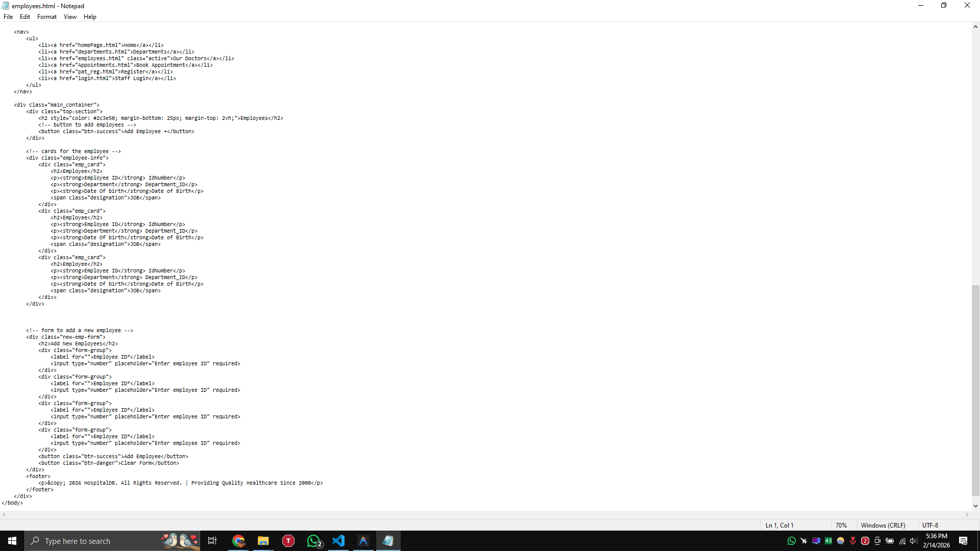Open File Explorer from the taskbar
Viewport: 980px width, 551px height.
(263, 541)
